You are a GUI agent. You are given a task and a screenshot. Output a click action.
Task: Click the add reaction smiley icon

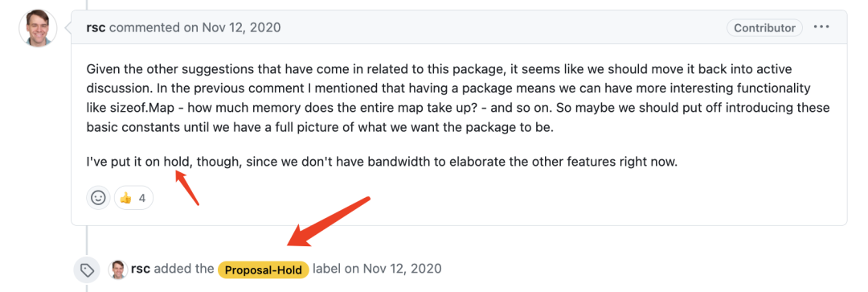tap(98, 198)
